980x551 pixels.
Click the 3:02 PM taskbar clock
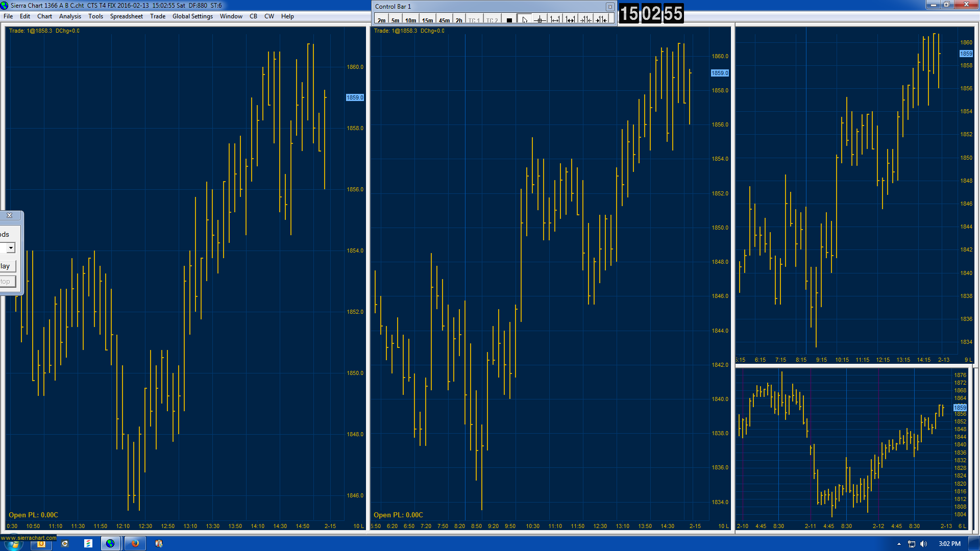(949, 544)
